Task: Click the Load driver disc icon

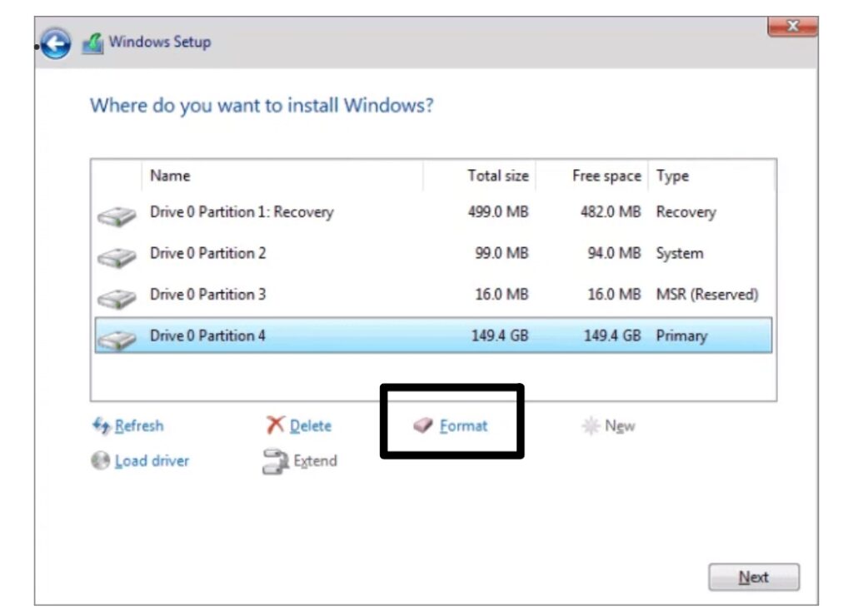Action: [x=101, y=460]
